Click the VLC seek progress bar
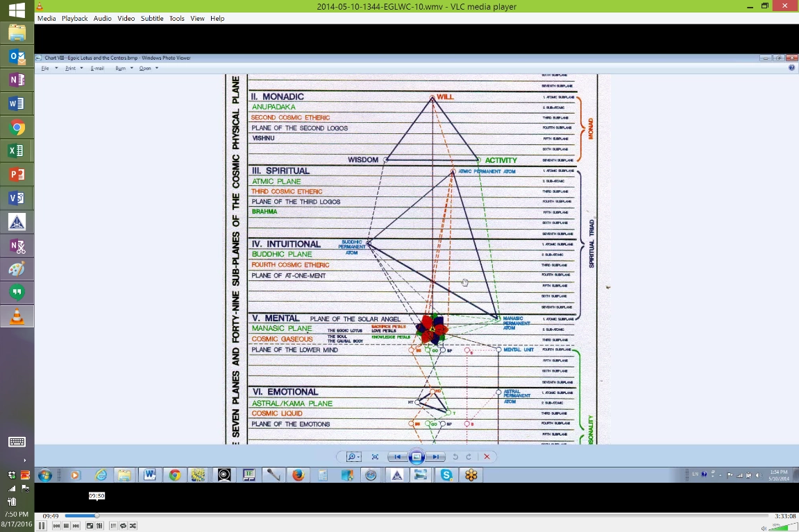 tap(417, 516)
